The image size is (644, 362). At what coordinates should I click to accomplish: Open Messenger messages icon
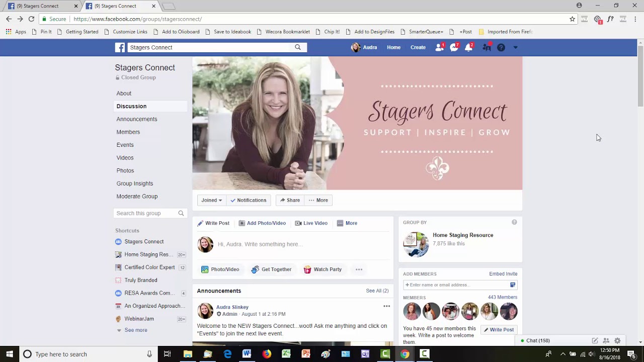[454, 47]
